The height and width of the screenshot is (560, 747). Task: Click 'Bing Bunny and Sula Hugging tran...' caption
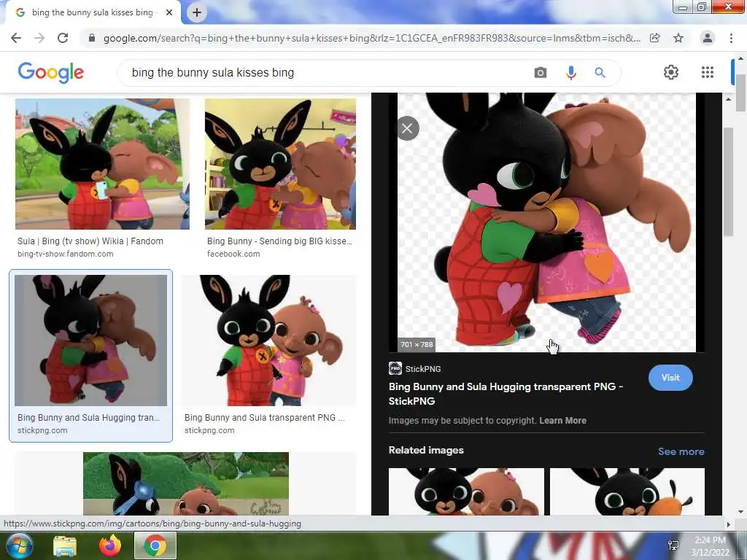tap(88, 418)
